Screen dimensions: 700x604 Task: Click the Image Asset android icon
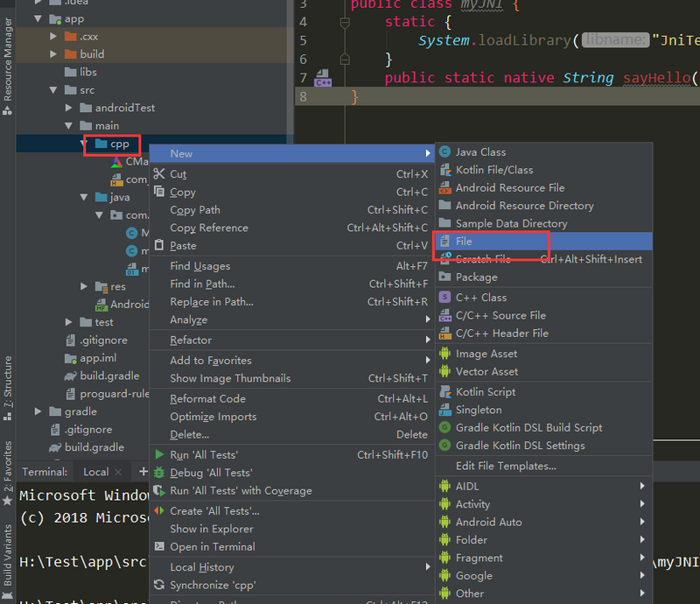444,354
